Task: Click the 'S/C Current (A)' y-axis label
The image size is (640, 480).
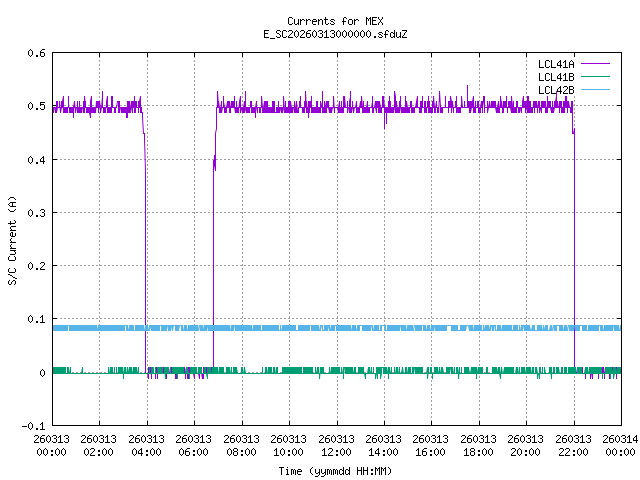Action: 12,240
